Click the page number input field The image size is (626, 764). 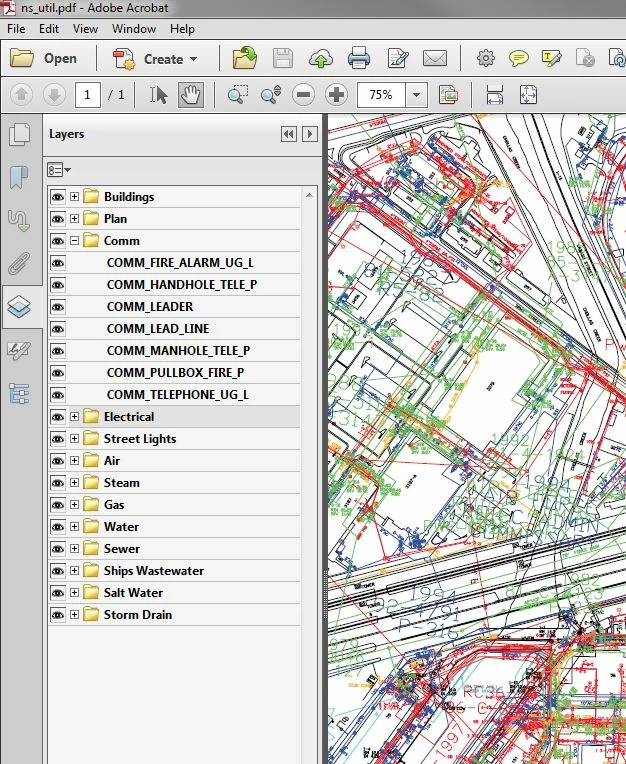pyautogui.click(x=88, y=95)
